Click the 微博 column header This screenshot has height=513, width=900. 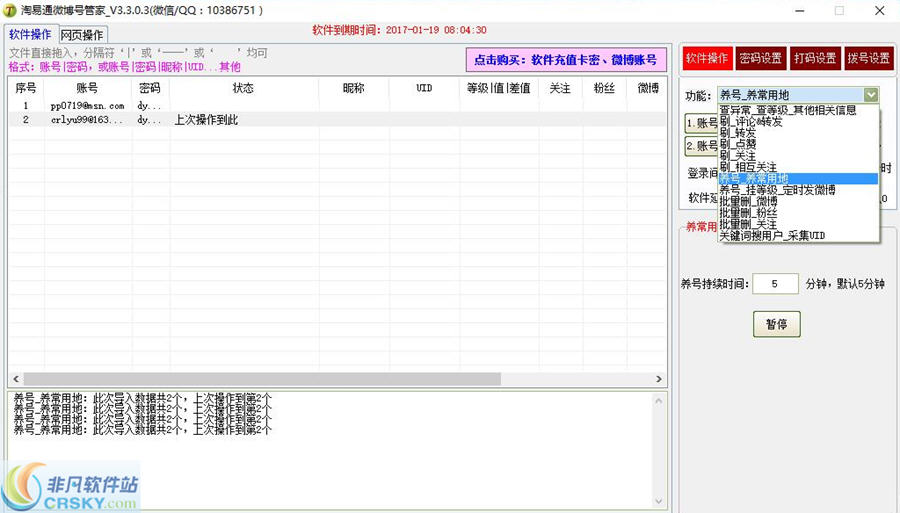point(648,88)
